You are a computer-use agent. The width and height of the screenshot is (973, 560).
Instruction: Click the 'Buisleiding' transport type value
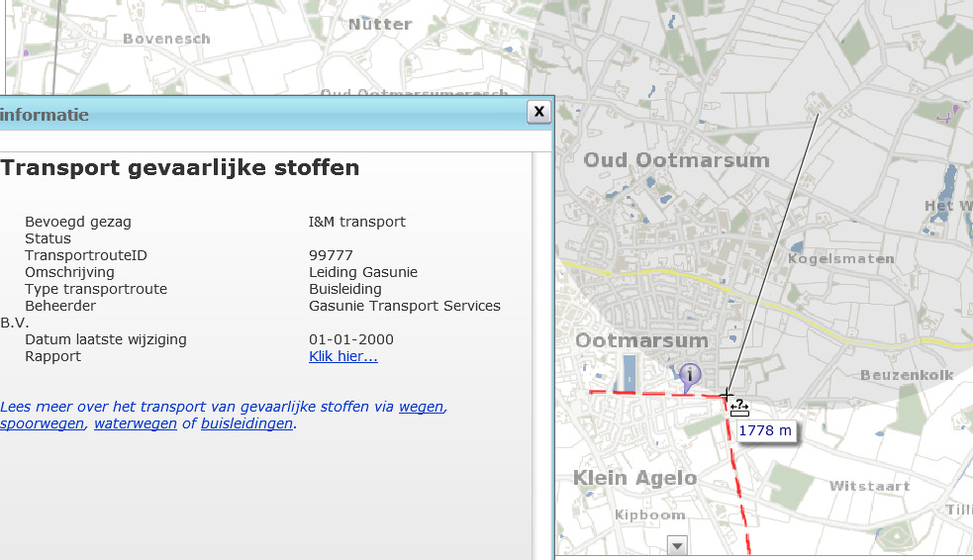[x=345, y=289]
